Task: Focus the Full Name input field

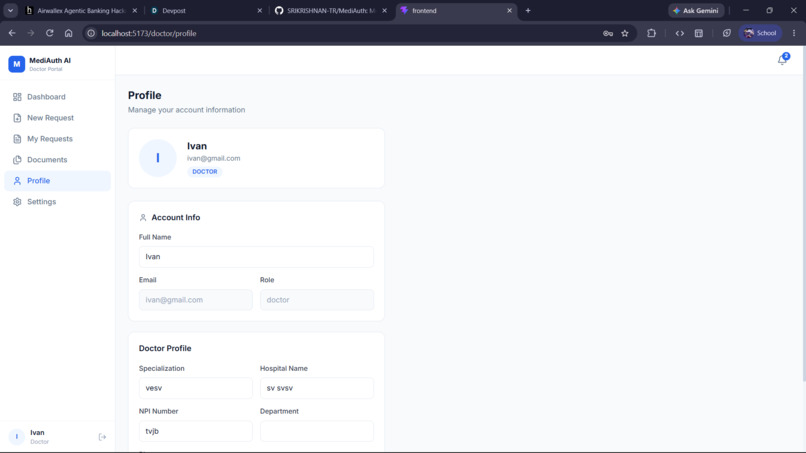Action: click(256, 257)
